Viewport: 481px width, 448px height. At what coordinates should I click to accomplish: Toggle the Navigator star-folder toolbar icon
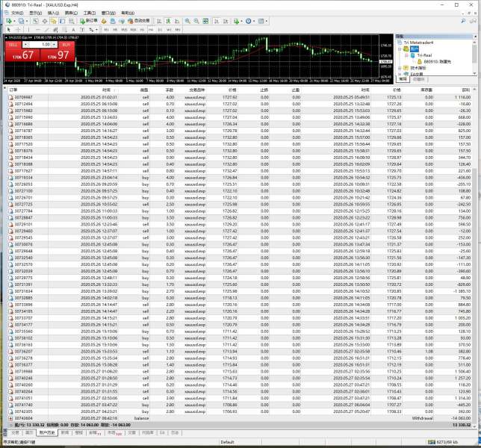coord(54,21)
